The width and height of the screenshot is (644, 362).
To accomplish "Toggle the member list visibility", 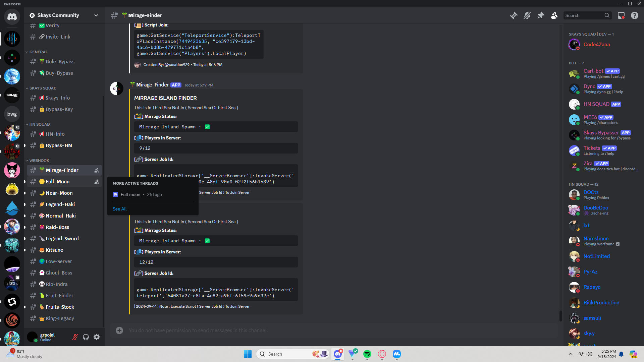I will (554, 15).
